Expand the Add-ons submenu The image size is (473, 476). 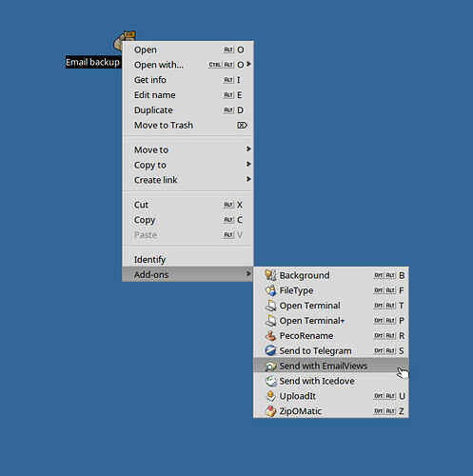(x=187, y=274)
